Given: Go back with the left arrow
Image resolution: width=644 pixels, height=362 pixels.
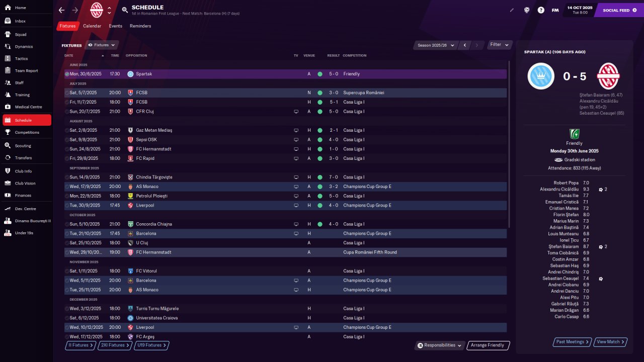Looking at the screenshot, I should (x=61, y=10).
